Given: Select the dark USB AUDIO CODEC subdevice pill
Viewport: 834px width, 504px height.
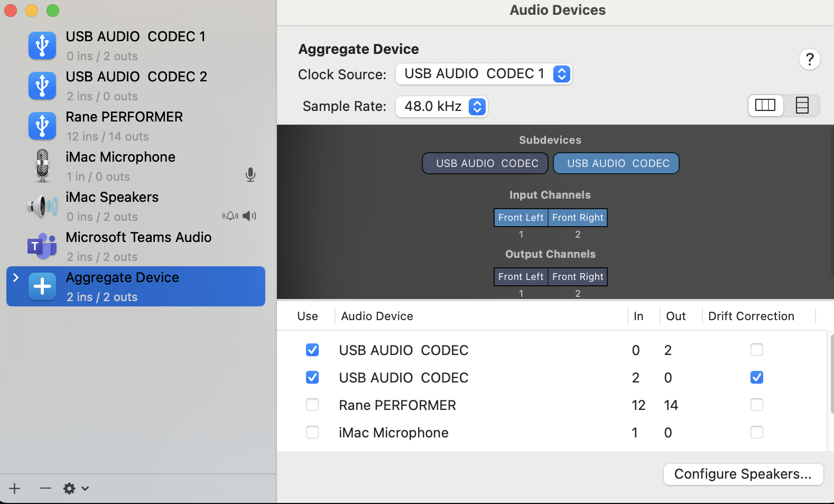Looking at the screenshot, I should point(485,163).
